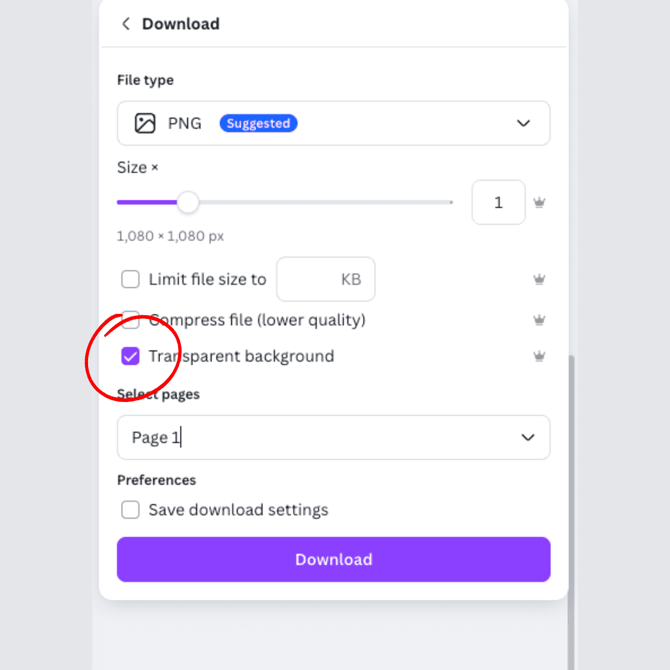The image size is (670, 670).
Task: Click the back arrow next to Download
Action: point(126,24)
